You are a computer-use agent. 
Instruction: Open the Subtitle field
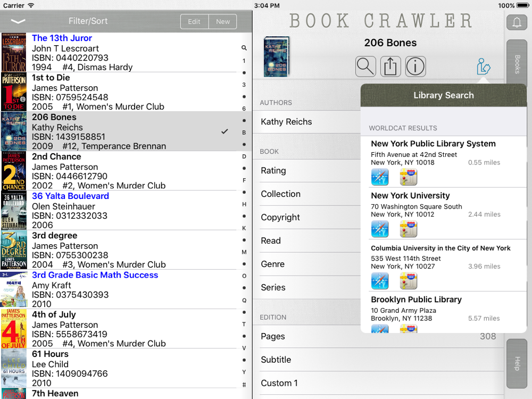tap(378, 360)
